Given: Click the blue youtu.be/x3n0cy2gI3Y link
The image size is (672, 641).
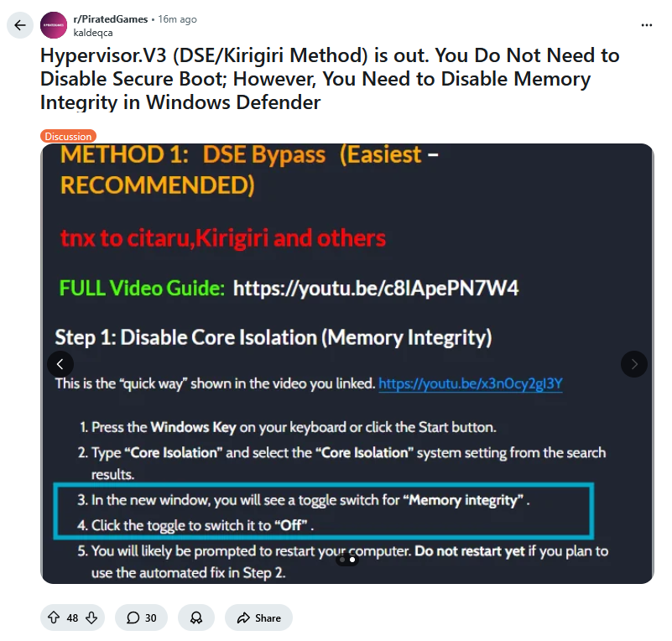Looking at the screenshot, I should pyautogui.click(x=471, y=383).
